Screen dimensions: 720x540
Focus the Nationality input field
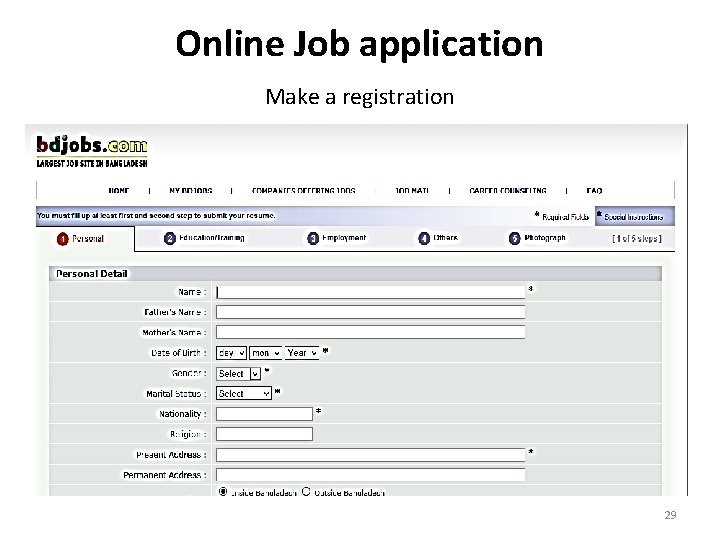coord(264,414)
